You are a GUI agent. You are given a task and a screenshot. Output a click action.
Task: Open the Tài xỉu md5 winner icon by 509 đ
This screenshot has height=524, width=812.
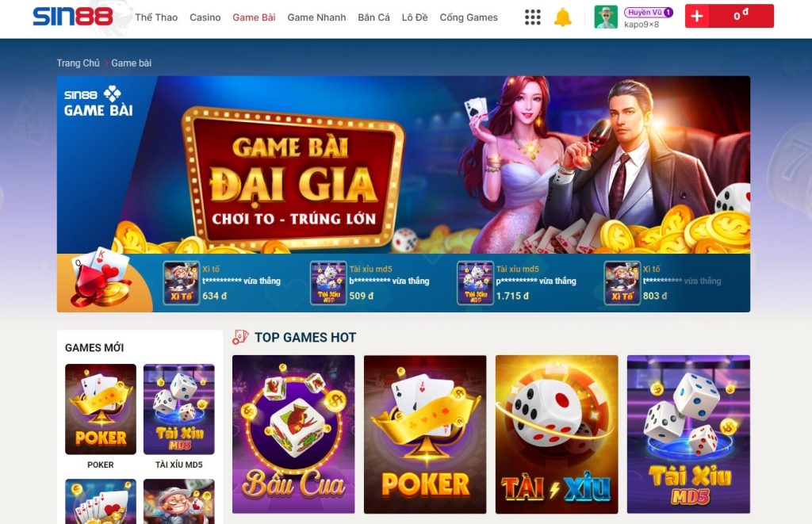[328, 283]
